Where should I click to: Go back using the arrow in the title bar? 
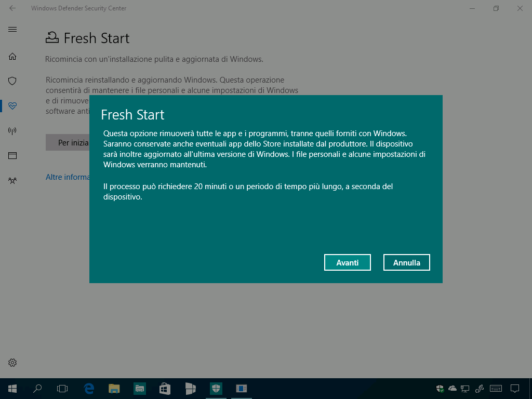(12, 8)
